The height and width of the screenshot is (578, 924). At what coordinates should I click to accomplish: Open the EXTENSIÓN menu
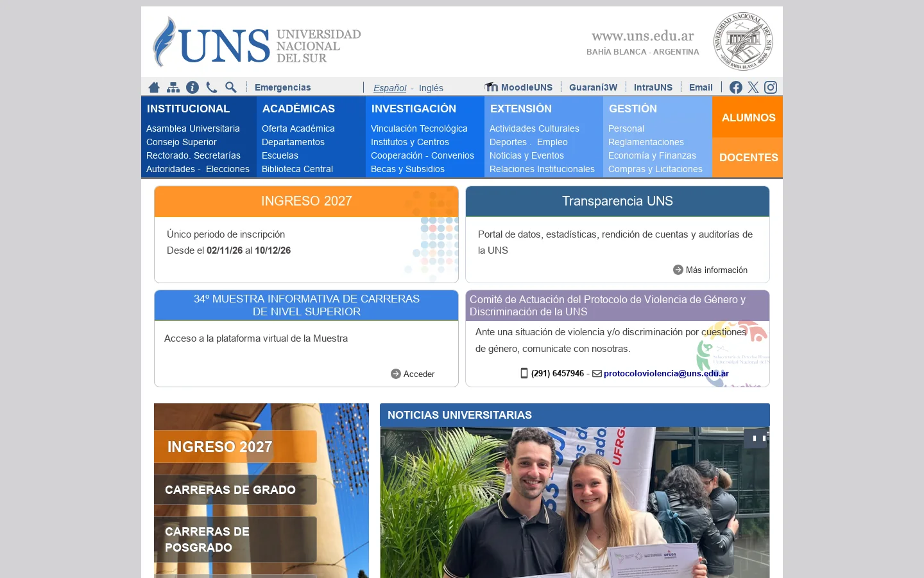tap(521, 109)
